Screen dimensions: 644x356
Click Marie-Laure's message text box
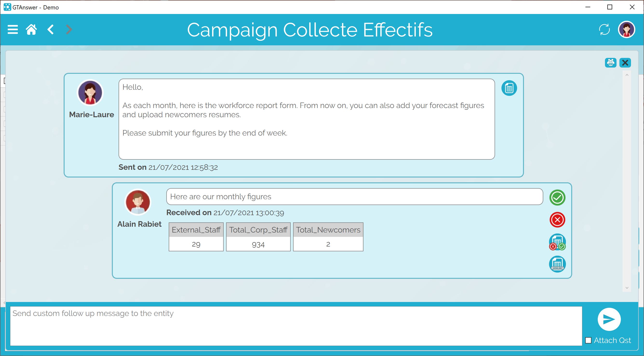coord(307,119)
